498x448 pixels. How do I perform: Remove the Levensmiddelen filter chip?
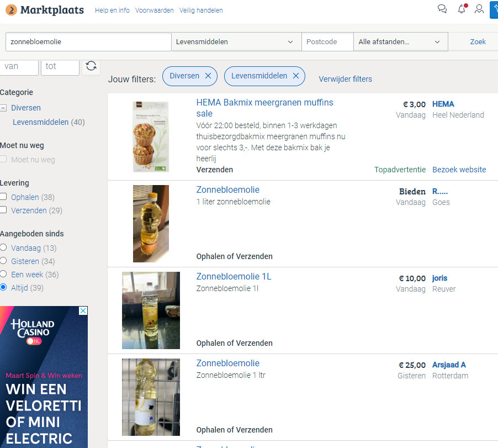tap(296, 76)
